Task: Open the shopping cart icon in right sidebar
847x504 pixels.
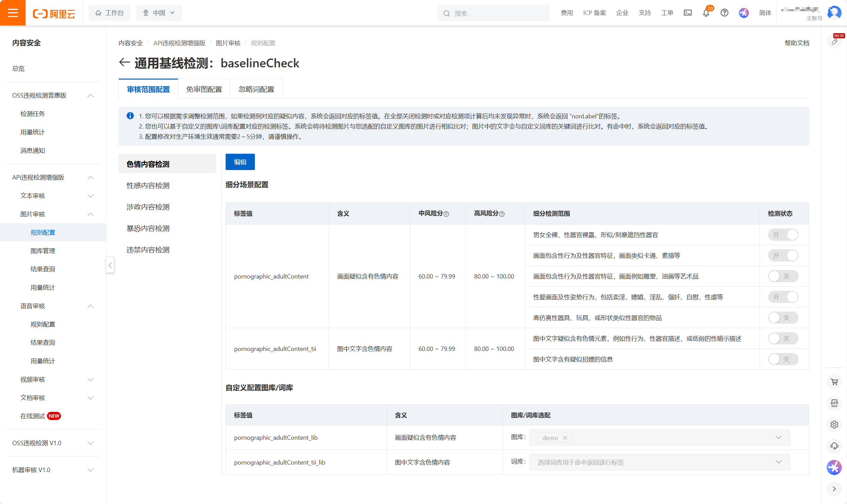Action: tap(834, 382)
